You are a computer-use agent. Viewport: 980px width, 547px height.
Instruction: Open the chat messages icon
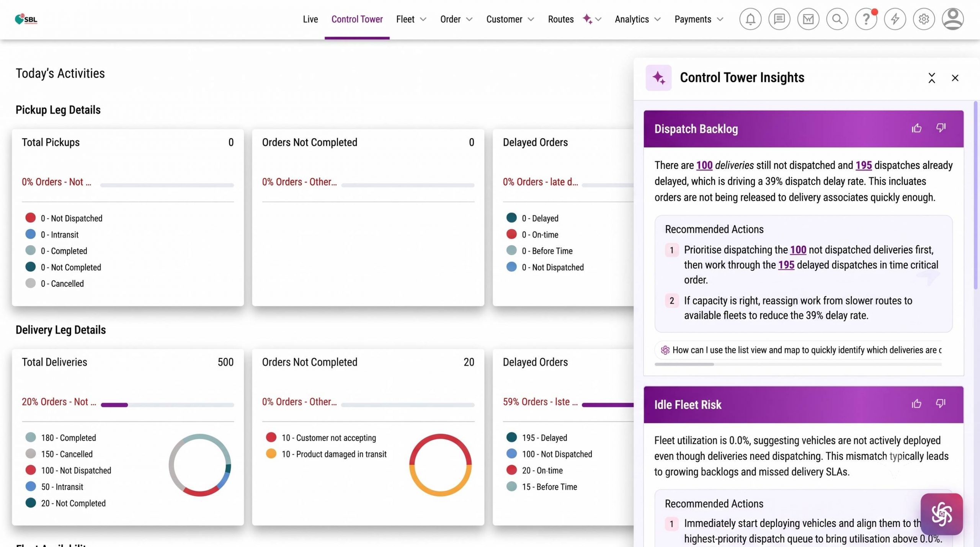tap(779, 19)
